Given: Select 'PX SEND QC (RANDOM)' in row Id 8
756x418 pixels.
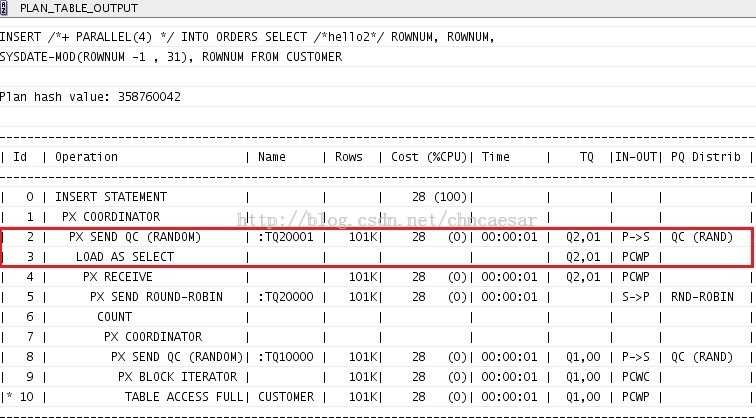Looking at the screenshot, I should (x=177, y=357).
